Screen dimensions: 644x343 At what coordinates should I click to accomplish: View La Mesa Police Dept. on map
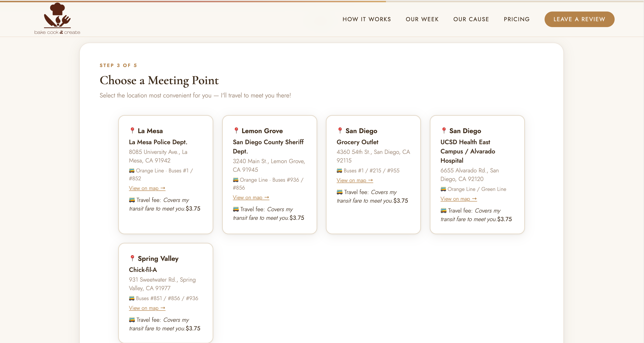147,188
